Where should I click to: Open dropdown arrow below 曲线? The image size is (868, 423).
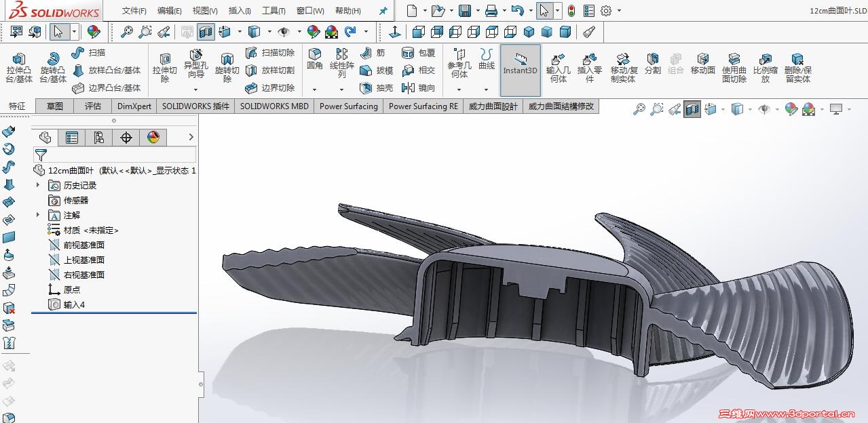click(x=487, y=89)
